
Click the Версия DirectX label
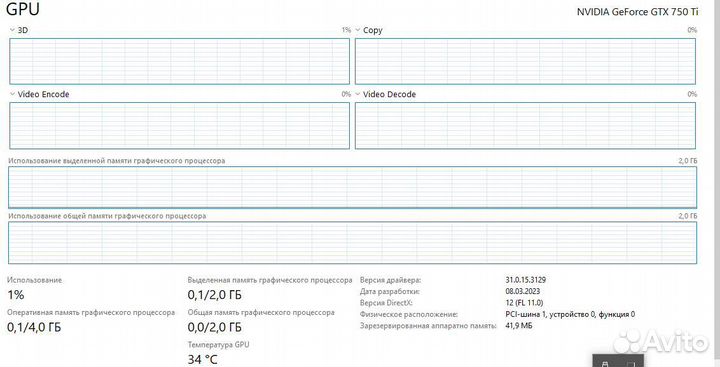(x=386, y=303)
